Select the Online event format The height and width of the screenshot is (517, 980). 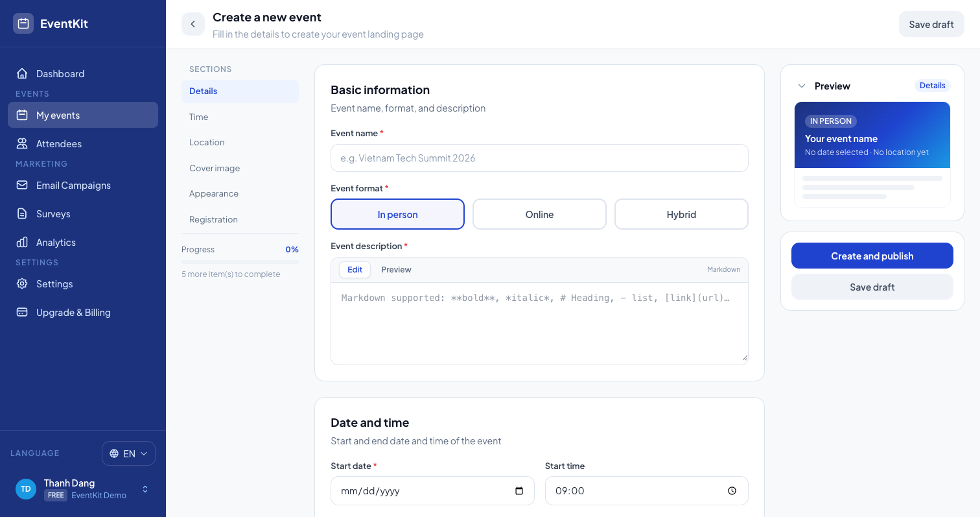pos(539,214)
